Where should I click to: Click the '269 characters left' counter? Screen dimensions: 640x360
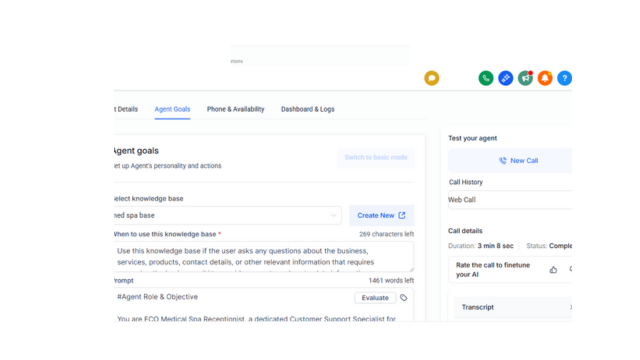pyautogui.click(x=386, y=234)
